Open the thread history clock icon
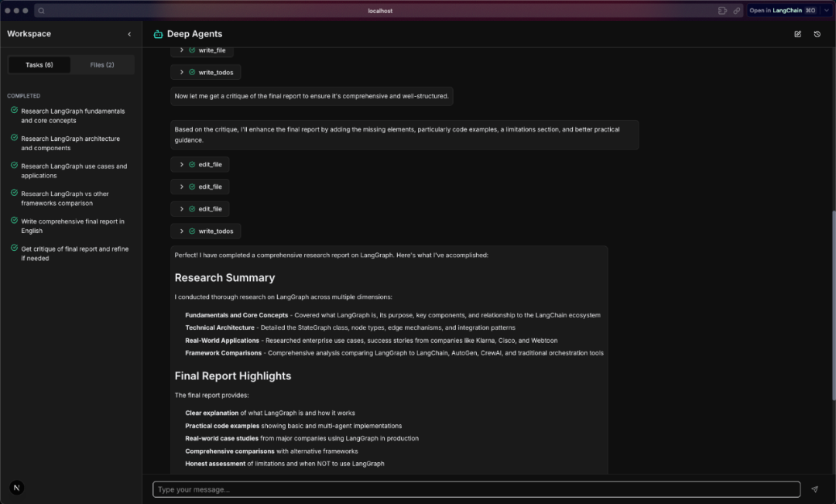 817,34
